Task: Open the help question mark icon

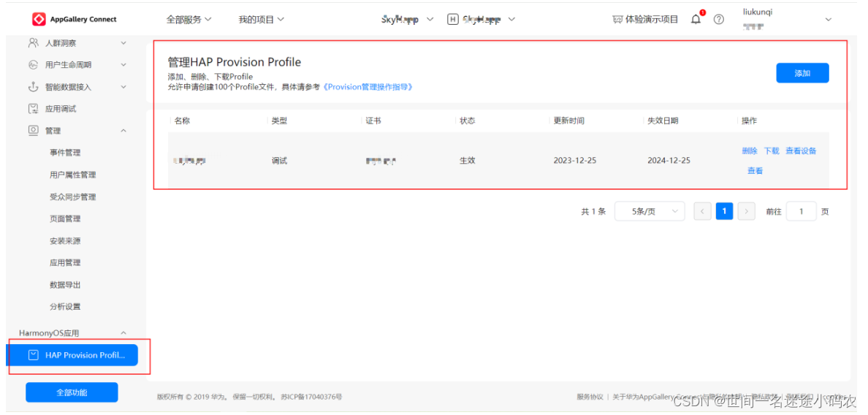Action: (x=718, y=20)
